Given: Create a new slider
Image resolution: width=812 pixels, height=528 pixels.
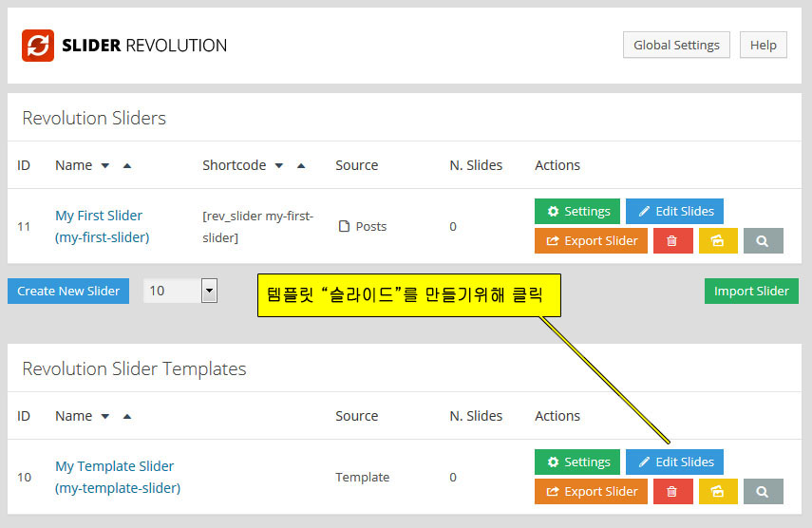Looking at the screenshot, I should pyautogui.click(x=68, y=291).
